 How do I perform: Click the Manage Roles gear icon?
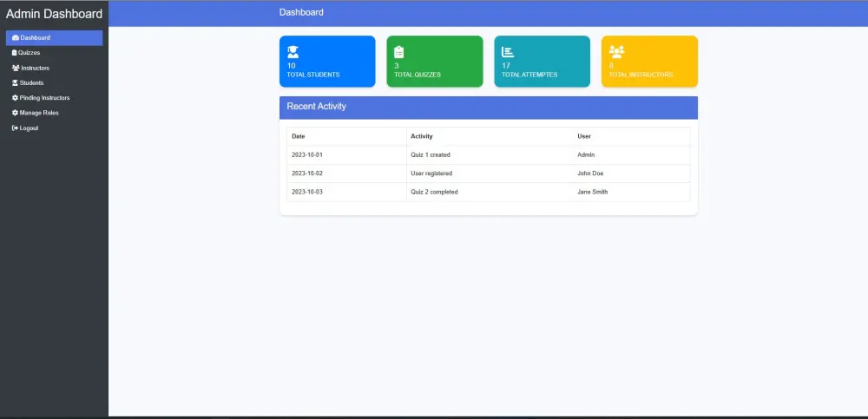[x=15, y=113]
